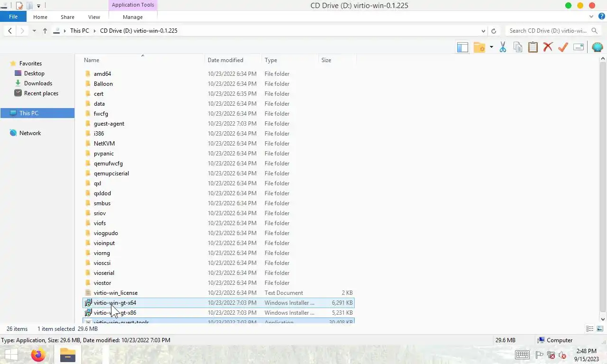The height and width of the screenshot is (364, 607).
Task: Click the Cut scissors icon
Action: point(503,47)
